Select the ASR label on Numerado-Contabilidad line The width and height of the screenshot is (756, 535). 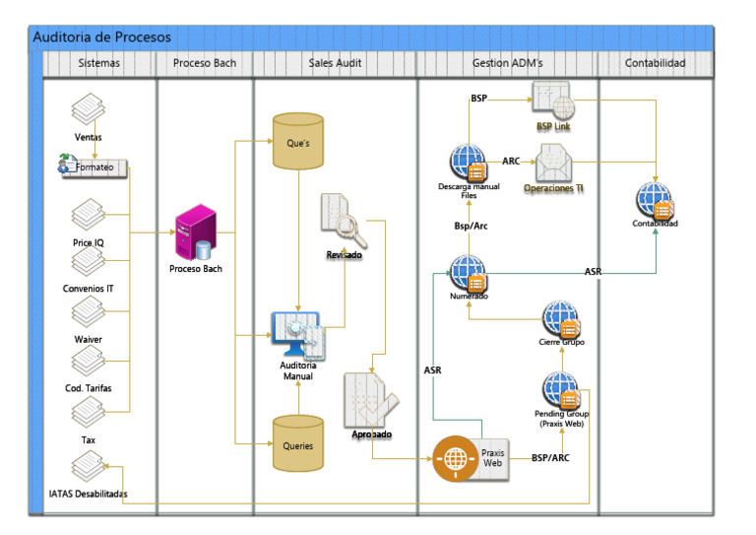point(593,272)
